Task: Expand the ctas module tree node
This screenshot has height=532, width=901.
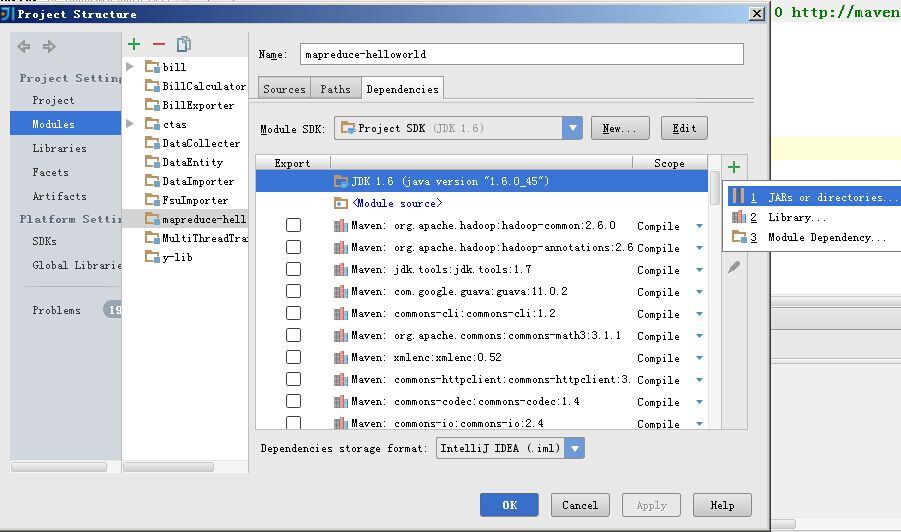Action: [130, 124]
